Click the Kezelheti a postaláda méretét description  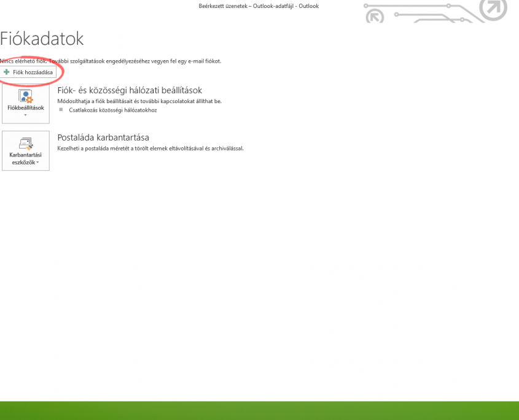click(150, 148)
